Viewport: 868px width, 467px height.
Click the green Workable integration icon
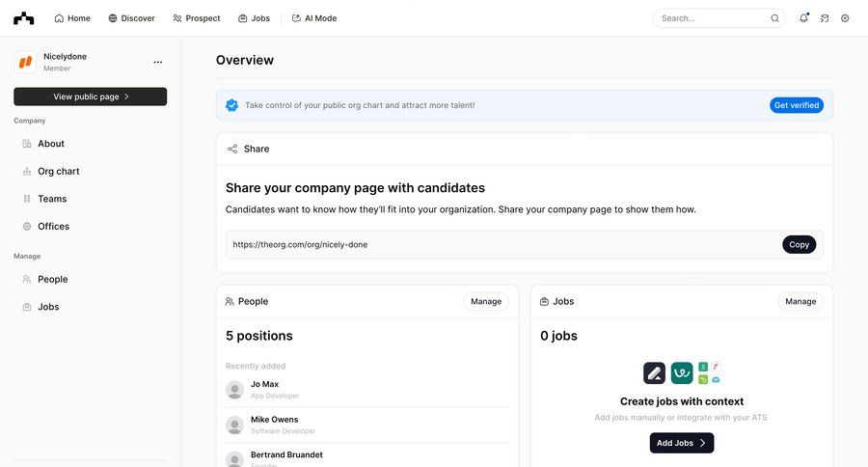coord(682,372)
